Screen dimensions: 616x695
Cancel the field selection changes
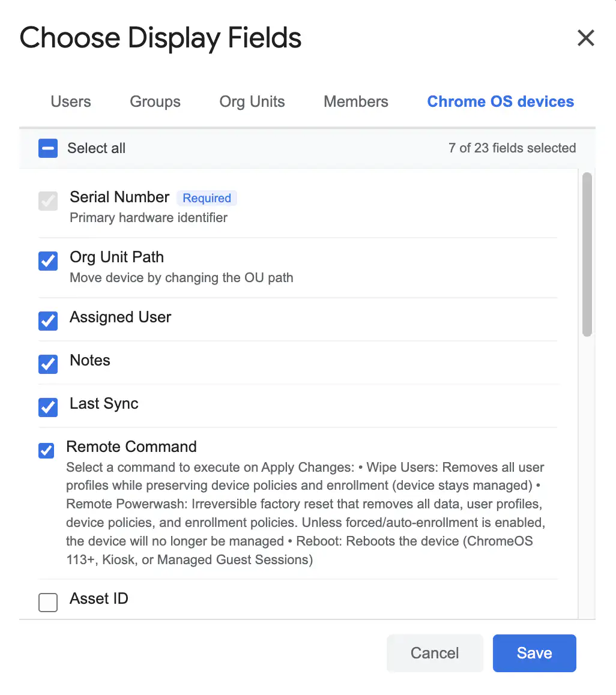[x=435, y=653]
